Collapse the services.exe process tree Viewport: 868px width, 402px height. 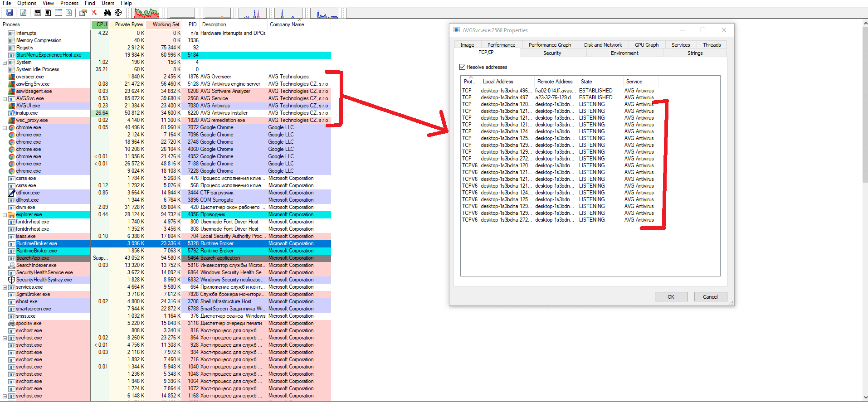pos(5,287)
